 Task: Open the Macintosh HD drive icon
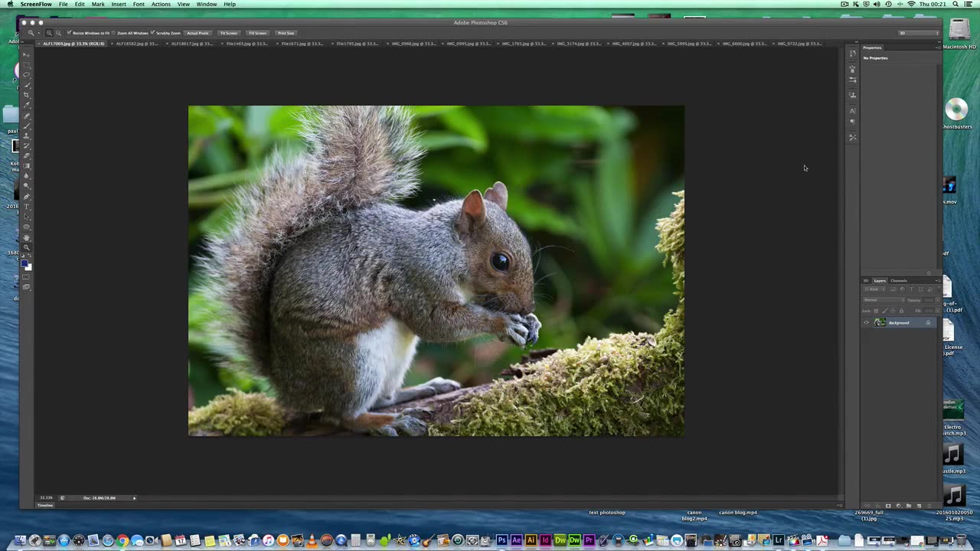[x=959, y=29]
